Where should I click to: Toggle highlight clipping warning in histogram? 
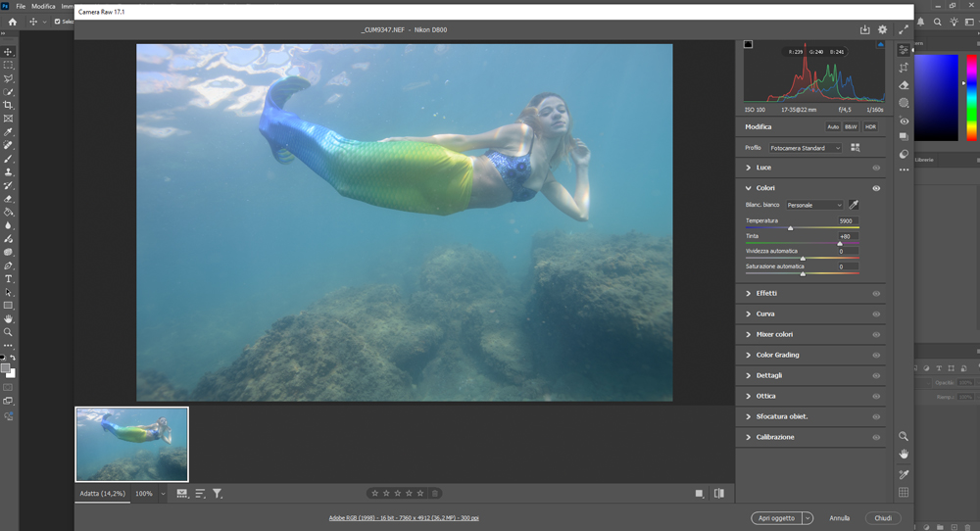pos(880,44)
